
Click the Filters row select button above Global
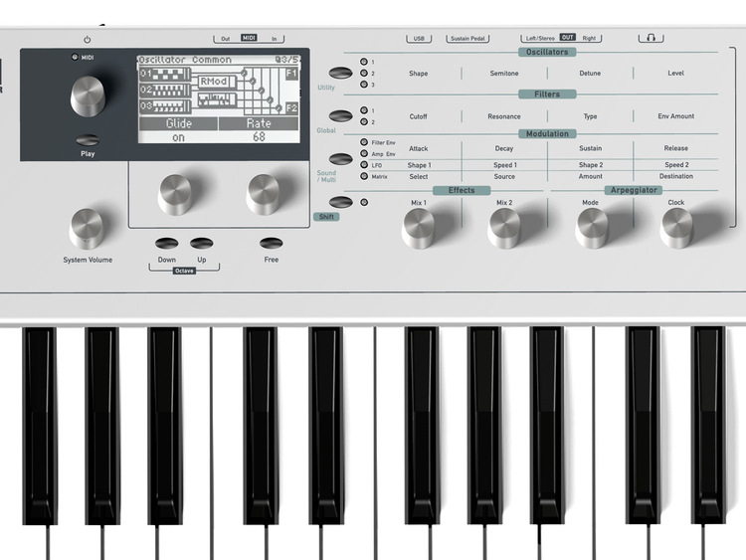340,115
